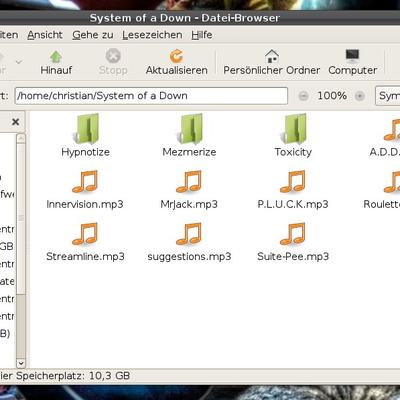The width and height of the screenshot is (400, 400).
Task: Open the back history dropdown arrow
Action: click(x=19, y=62)
